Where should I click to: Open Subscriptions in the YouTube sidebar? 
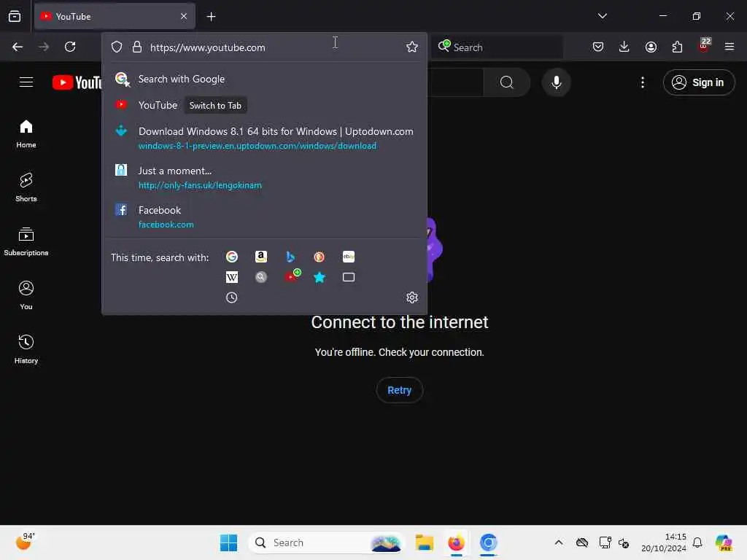[x=26, y=241]
